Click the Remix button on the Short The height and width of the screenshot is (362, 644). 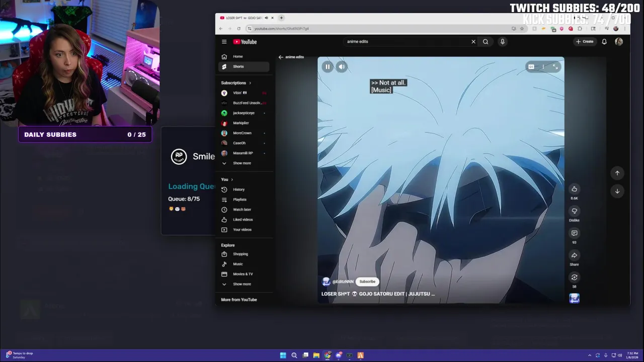[574, 278]
